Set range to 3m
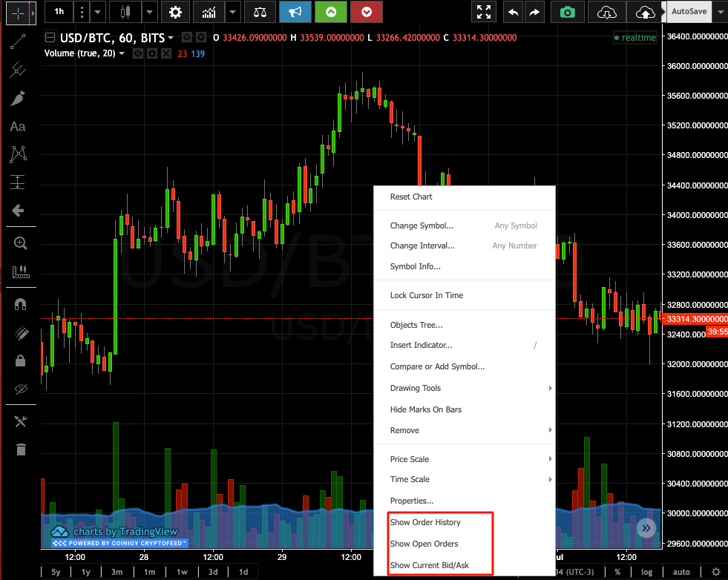The height and width of the screenshot is (580, 728). click(x=117, y=572)
